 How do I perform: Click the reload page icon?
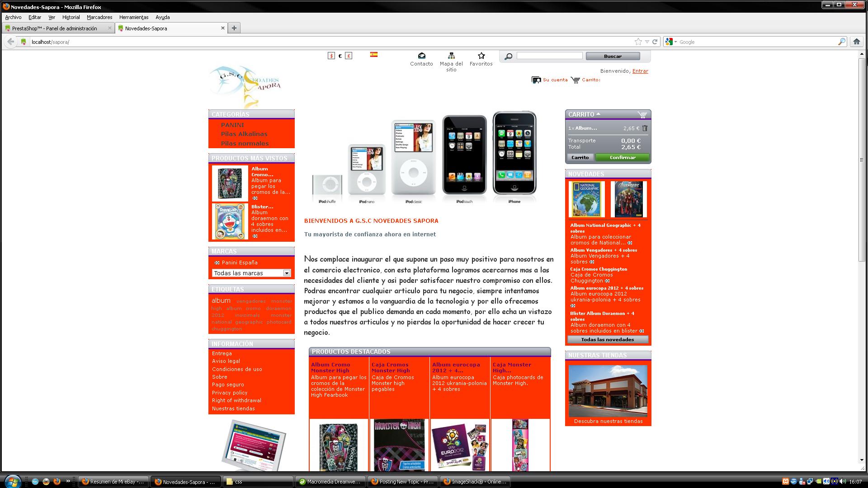click(x=655, y=42)
